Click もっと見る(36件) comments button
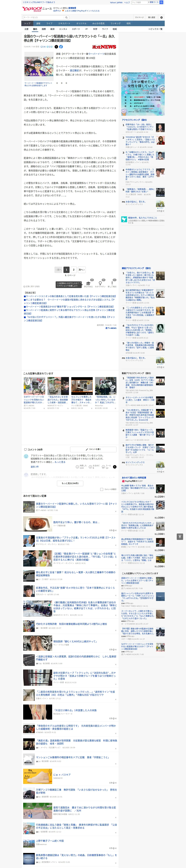The width and height of the screenshot is (186, 868). point(70,483)
